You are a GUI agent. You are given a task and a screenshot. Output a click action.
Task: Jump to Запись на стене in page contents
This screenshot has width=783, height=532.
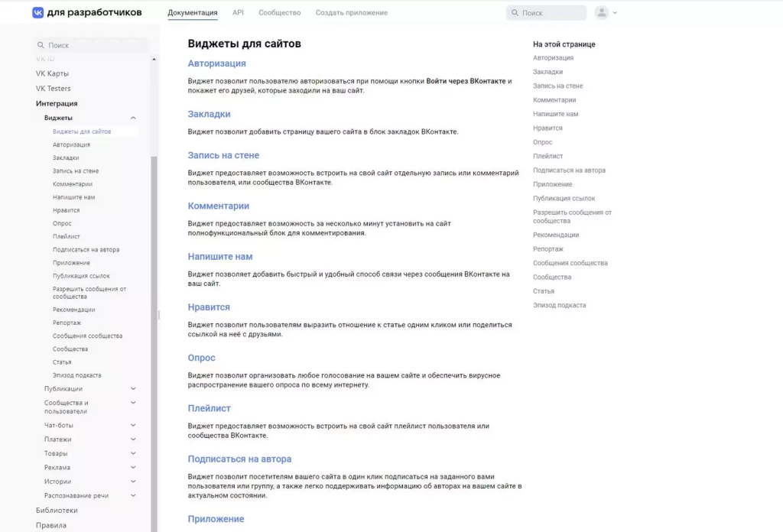(557, 86)
